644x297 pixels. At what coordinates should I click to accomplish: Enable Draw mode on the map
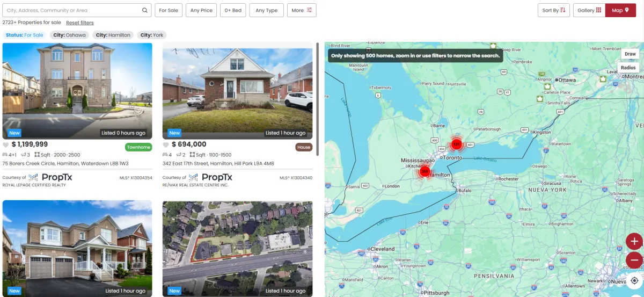630,54
